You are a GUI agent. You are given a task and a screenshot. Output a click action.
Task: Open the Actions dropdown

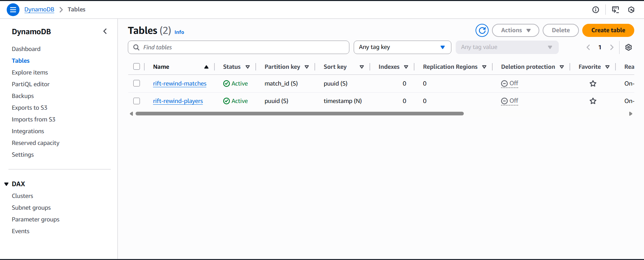click(x=515, y=30)
